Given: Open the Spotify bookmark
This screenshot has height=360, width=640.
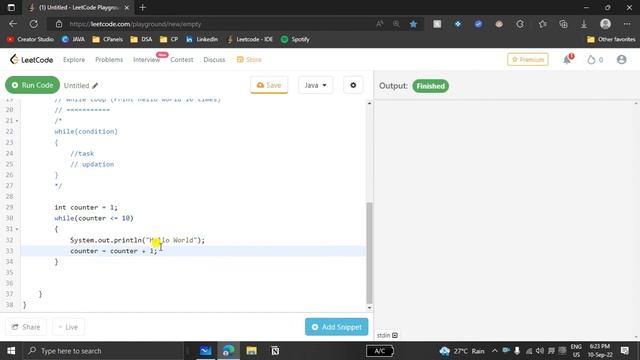Looking at the screenshot, I should tap(295, 39).
